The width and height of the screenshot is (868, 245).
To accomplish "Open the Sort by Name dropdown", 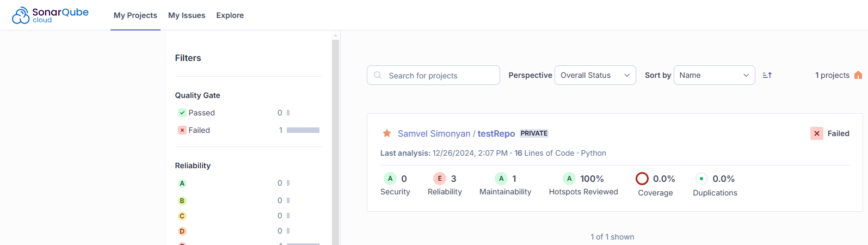I will (715, 75).
